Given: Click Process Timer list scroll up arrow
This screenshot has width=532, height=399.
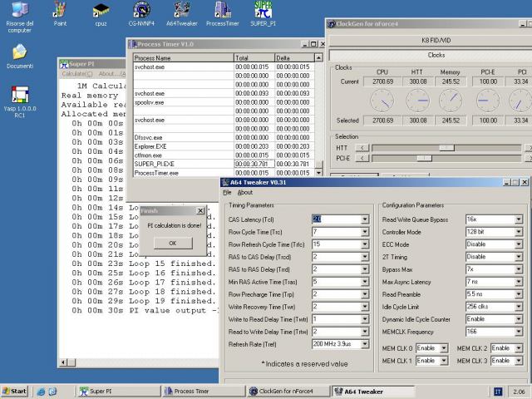Looking at the screenshot, I should click(x=318, y=57).
